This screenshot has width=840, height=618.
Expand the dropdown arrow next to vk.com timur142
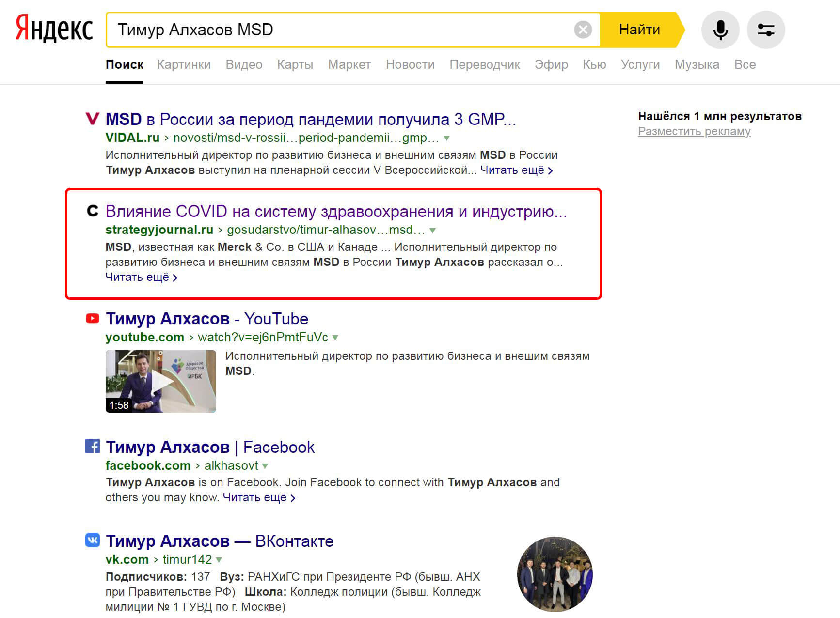(x=219, y=560)
